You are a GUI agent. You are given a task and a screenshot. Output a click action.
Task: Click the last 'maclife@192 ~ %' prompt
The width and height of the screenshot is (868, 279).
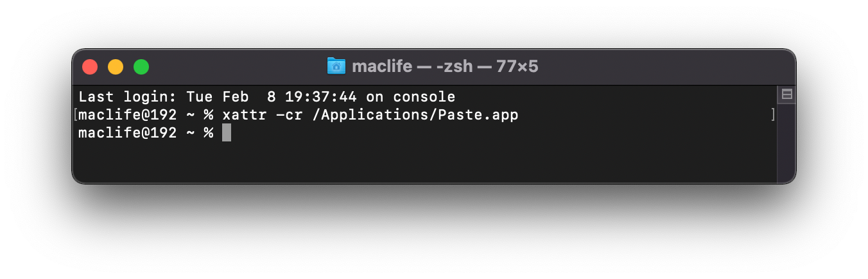point(146,133)
